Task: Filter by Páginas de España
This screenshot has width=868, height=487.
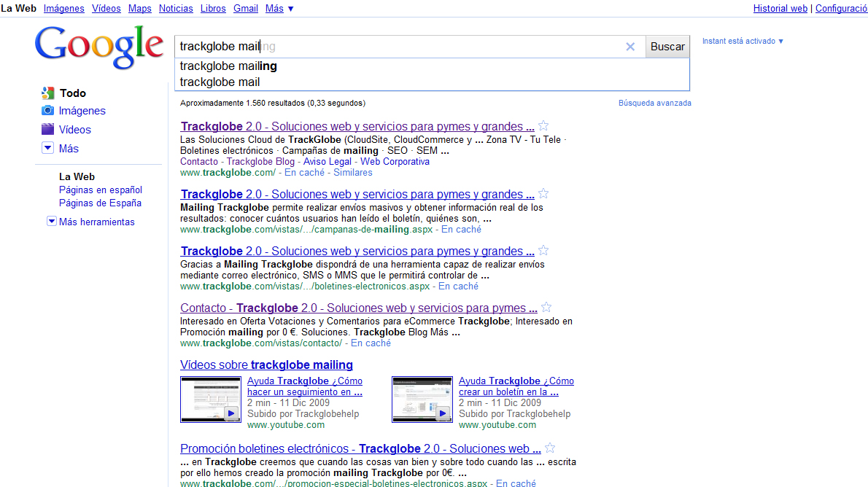Action: (100, 203)
